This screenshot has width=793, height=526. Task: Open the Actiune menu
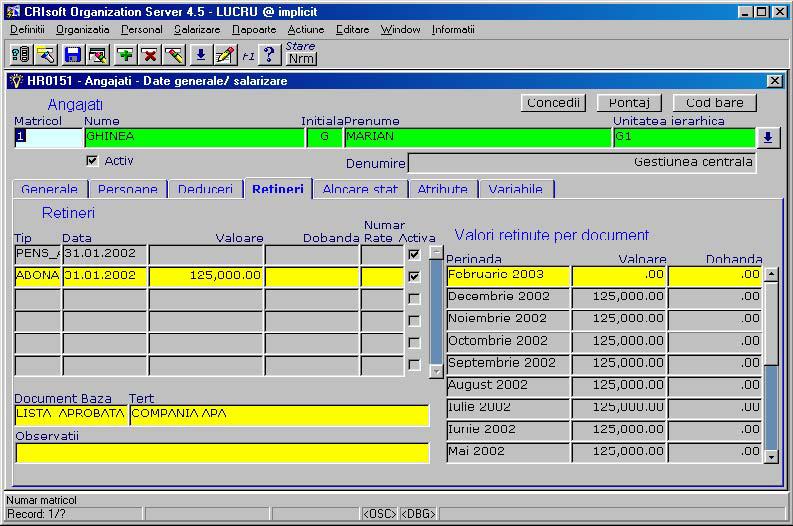306,29
